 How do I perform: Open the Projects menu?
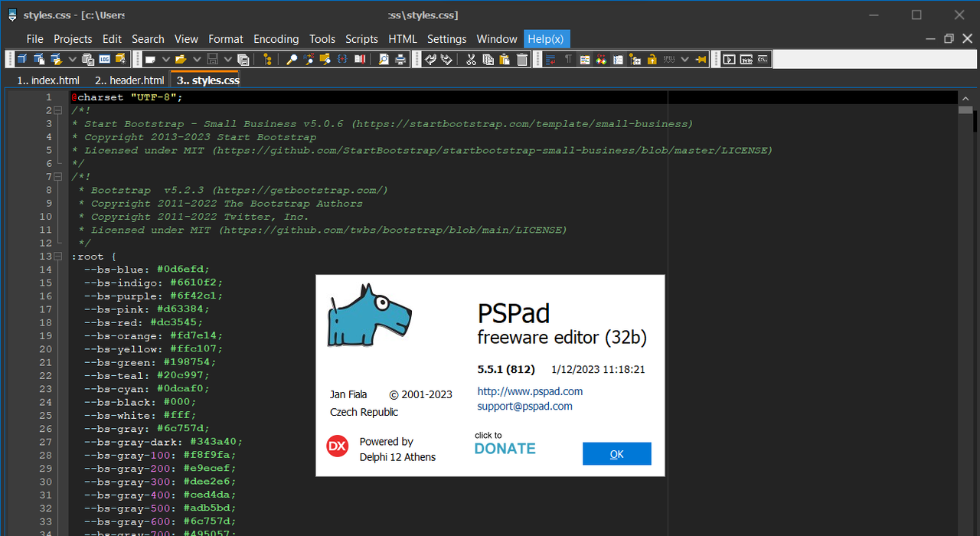pyautogui.click(x=73, y=39)
